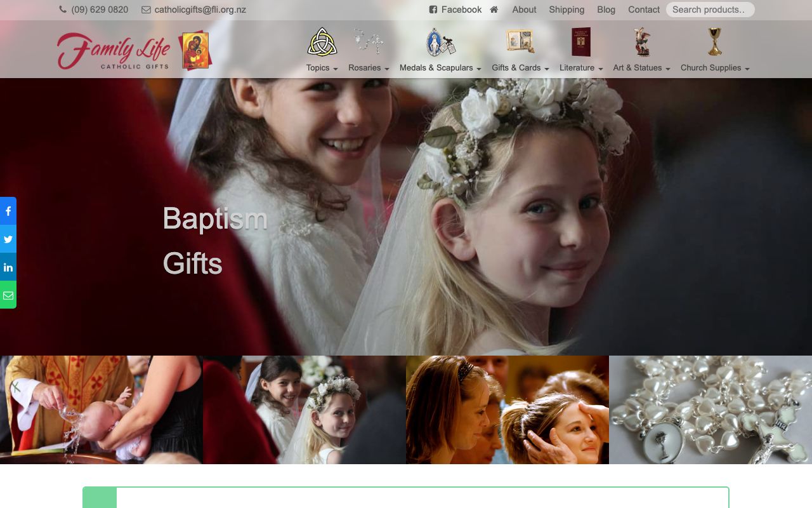Click the phone number (09) 629 0820

pyautogui.click(x=100, y=10)
